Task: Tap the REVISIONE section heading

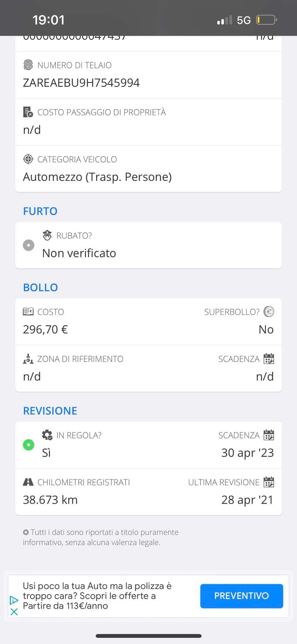Action: click(x=50, y=411)
